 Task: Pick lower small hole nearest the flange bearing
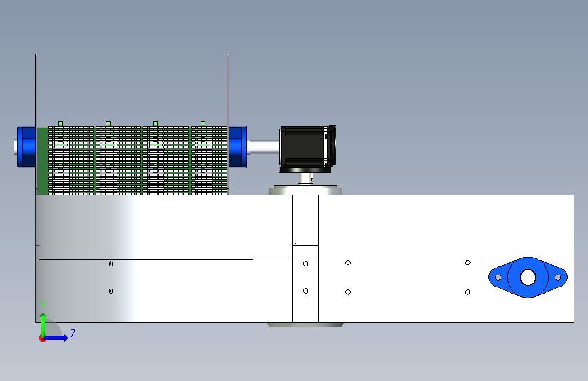[468, 292]
